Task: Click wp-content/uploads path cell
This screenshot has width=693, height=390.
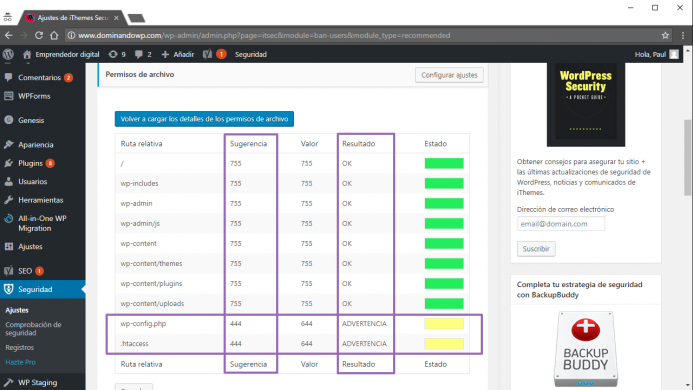Action: point(152,304)
